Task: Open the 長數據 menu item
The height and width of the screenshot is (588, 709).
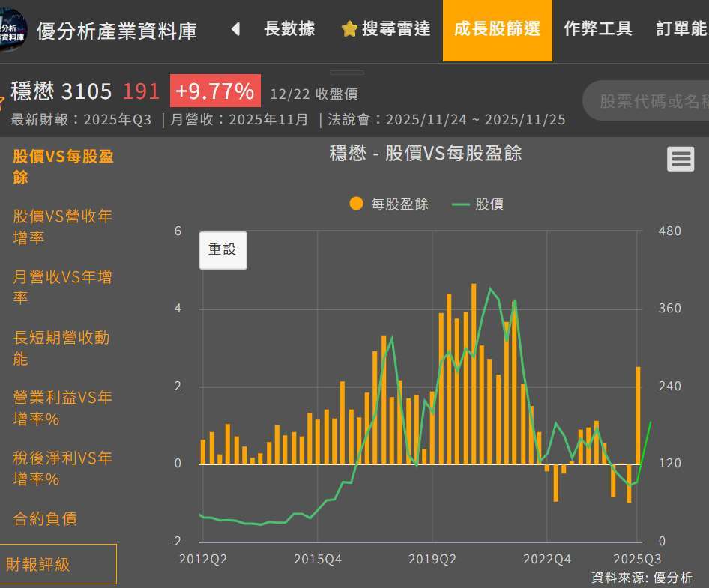Action: click(x=289, y=29)
